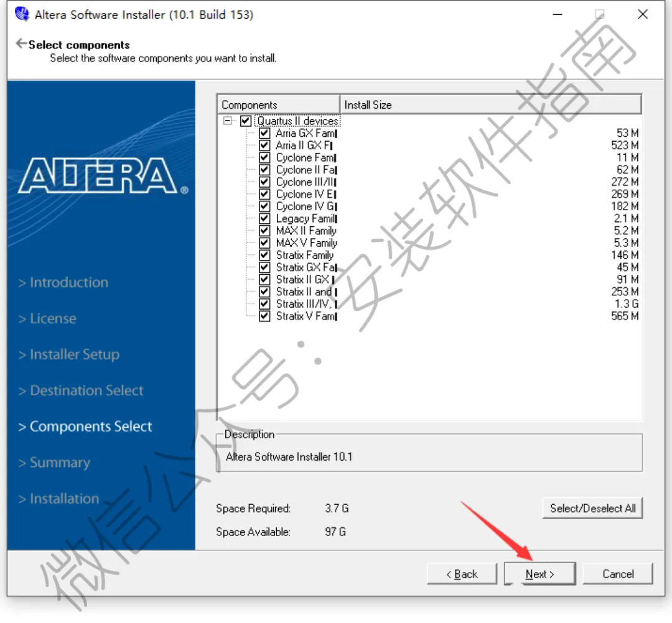The height and width of the screenshot is (623, 672).
Task: Toggle the Cyclone II Family checkbox
Action: (x=264, y=170)
